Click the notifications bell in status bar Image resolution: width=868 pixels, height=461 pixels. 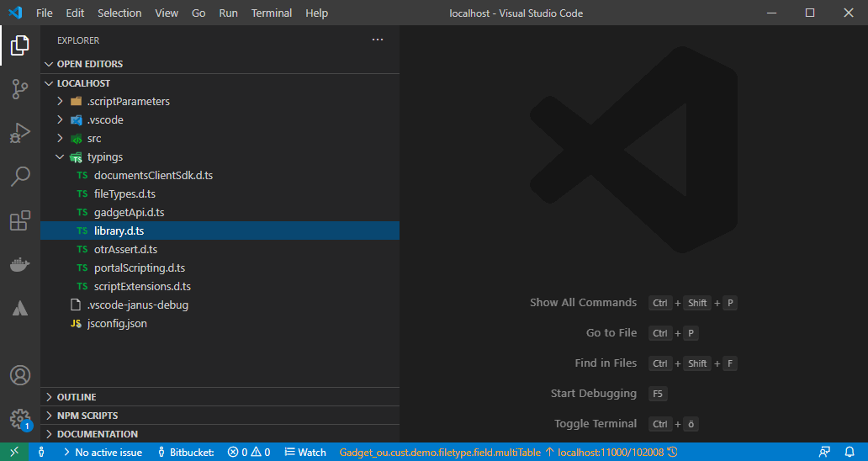[849, 452]
